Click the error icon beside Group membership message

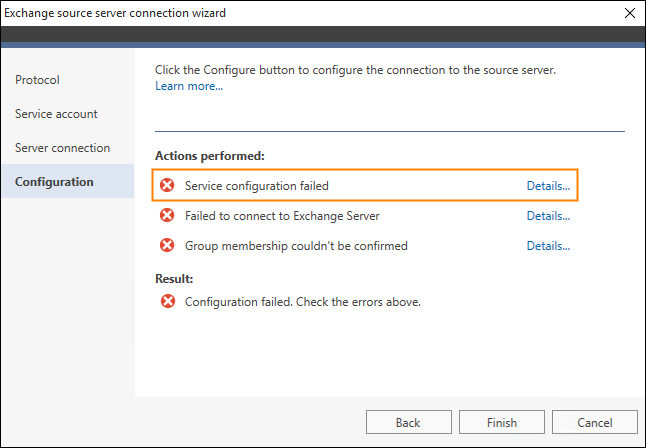[167, 245]
